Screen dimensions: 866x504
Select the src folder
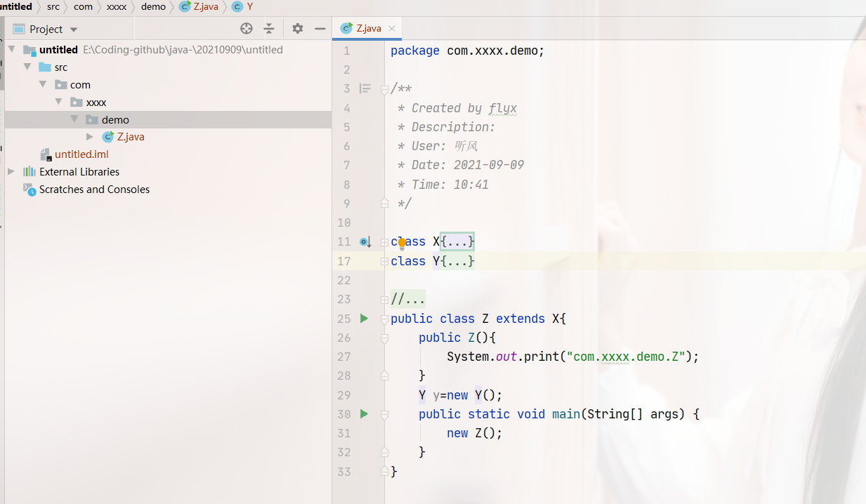coord(61,67)
